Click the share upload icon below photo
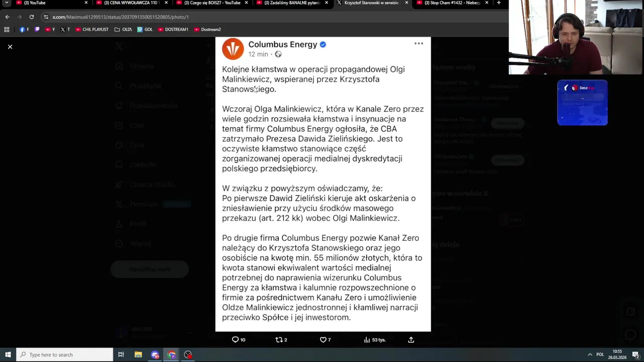 click(411, 340)
